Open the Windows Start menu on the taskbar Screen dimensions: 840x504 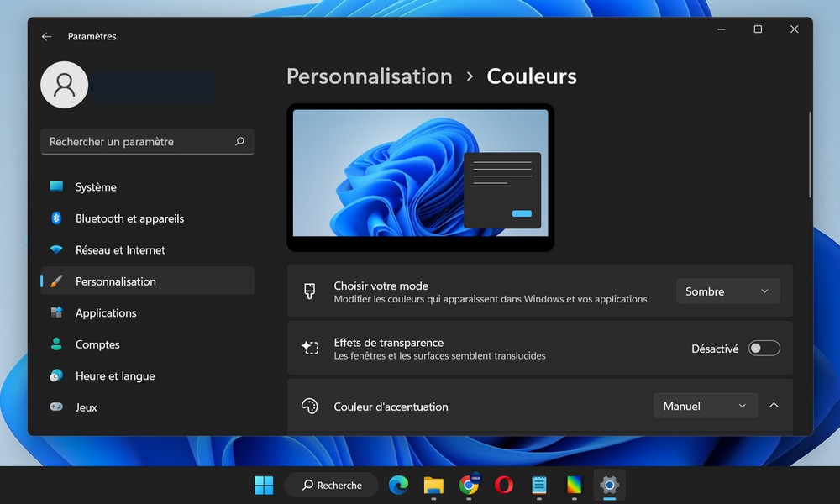click(264, 486)
